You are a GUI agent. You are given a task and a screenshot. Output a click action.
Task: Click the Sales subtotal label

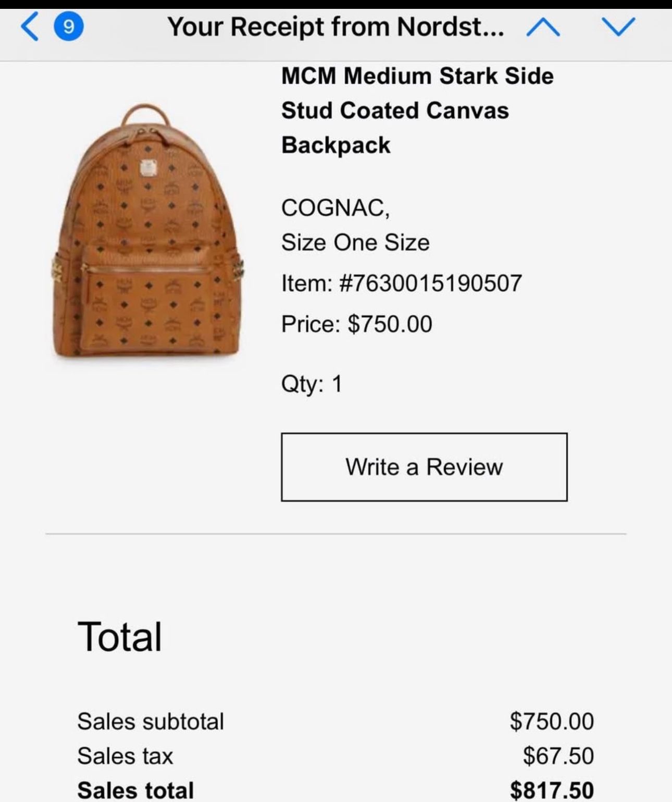click(x=151, y=722)
